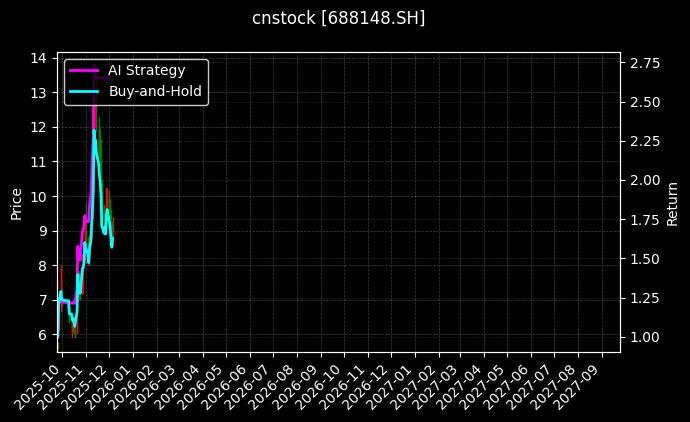Select the AI Strategy legend label
Viewport: 690px width, 422px height.
click(x=146, y=70)
